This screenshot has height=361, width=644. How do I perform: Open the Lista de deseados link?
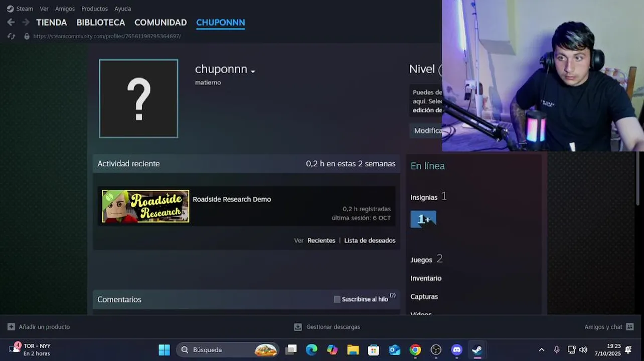(x=370, y=241)
